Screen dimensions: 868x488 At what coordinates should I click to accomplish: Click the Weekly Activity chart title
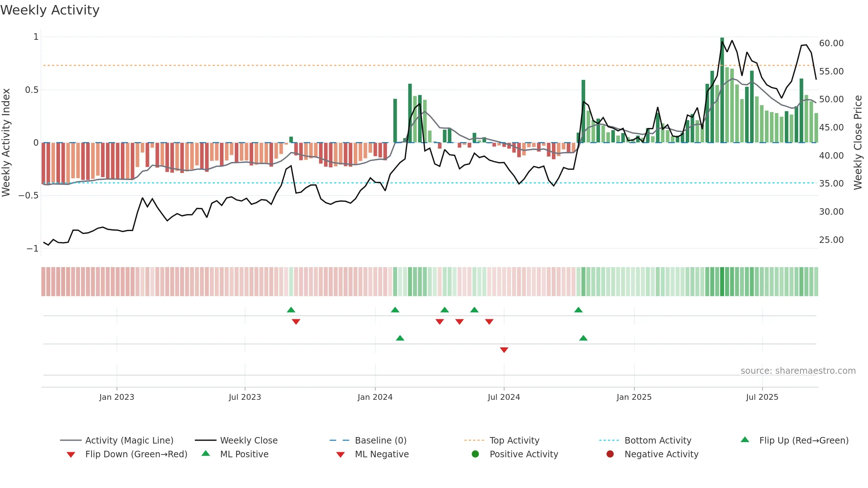tap(50, 10)
